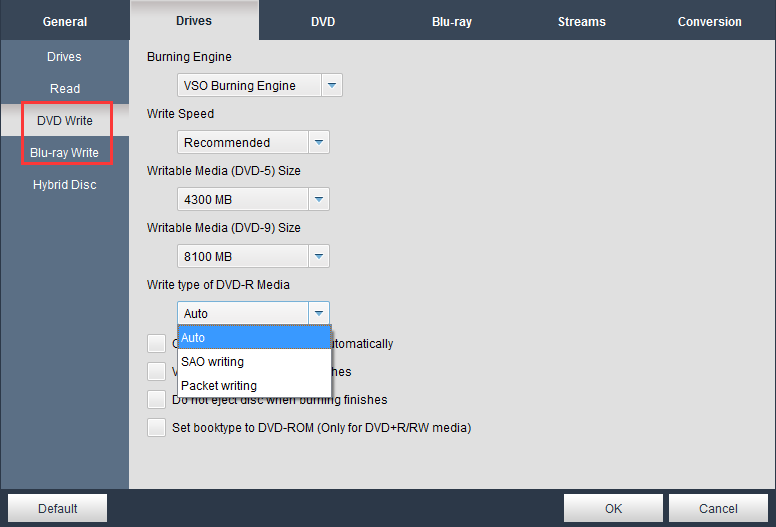
Task: Choose Packet writing option
Action: pyautogui.click(x=254, y=385)
